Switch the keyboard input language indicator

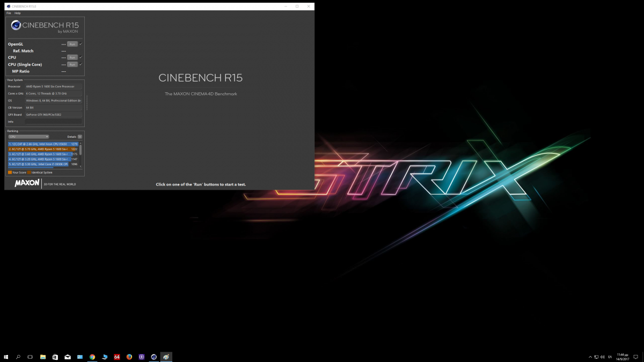pos(610,357)
